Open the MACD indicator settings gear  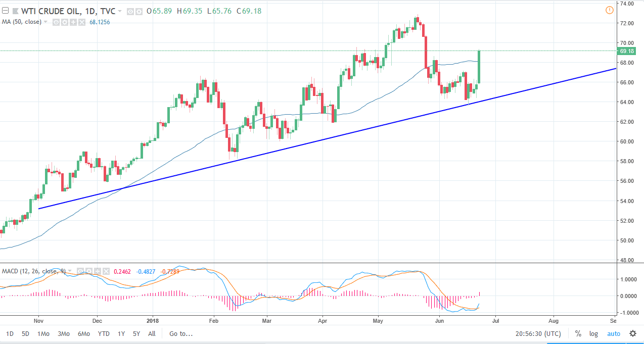(88, 271)
